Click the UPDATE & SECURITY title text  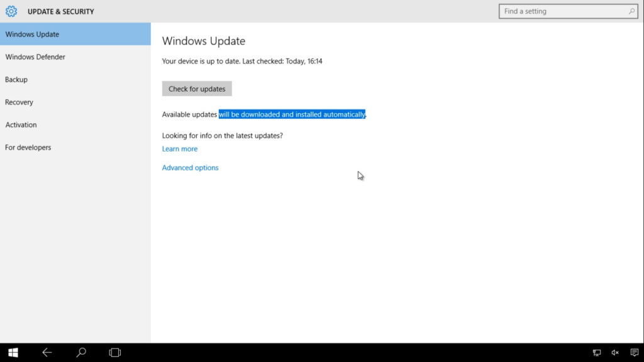[61, 11]
